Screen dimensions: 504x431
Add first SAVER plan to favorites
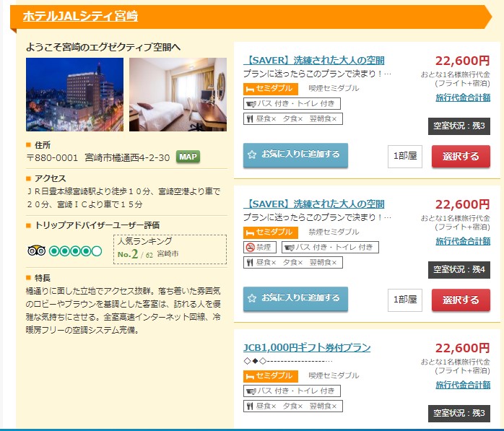[295, 155]
